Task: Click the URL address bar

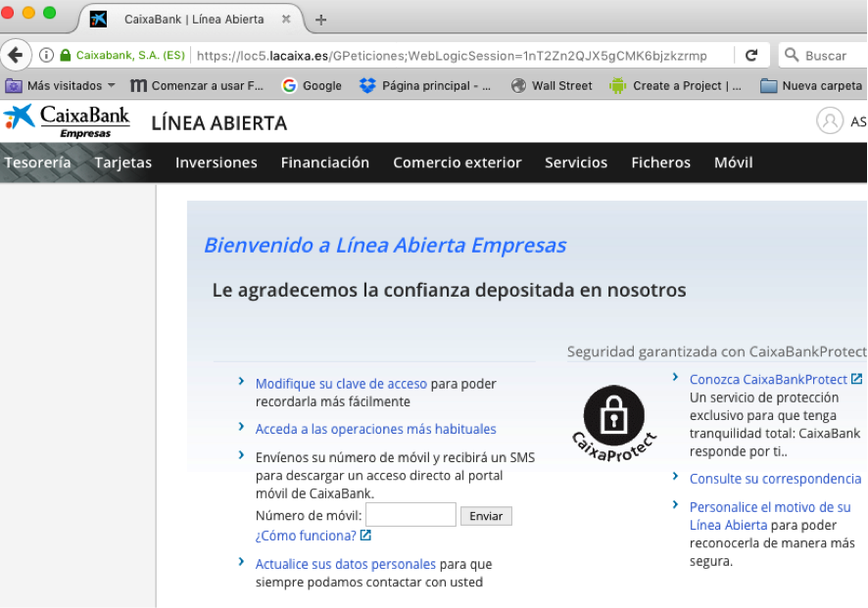Action: point(452,56)
